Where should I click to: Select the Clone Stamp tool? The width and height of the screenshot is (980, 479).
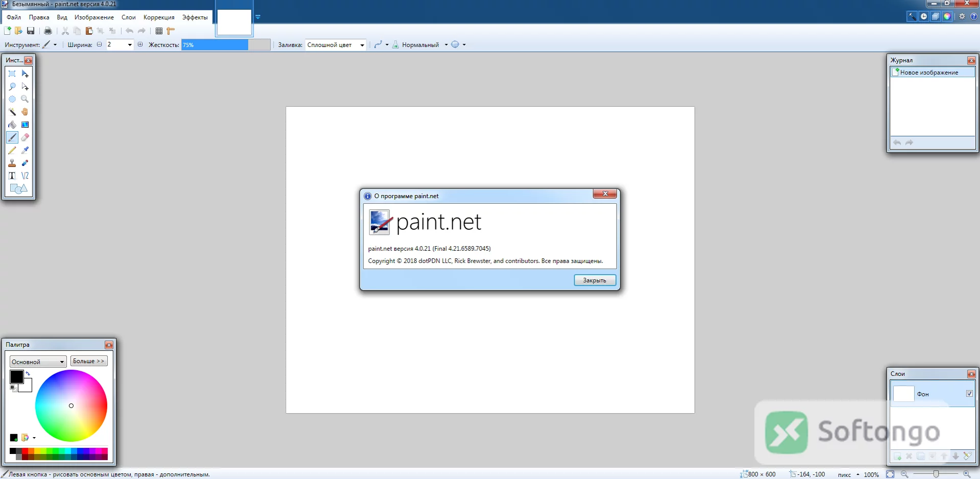click(x=12, y=163)
